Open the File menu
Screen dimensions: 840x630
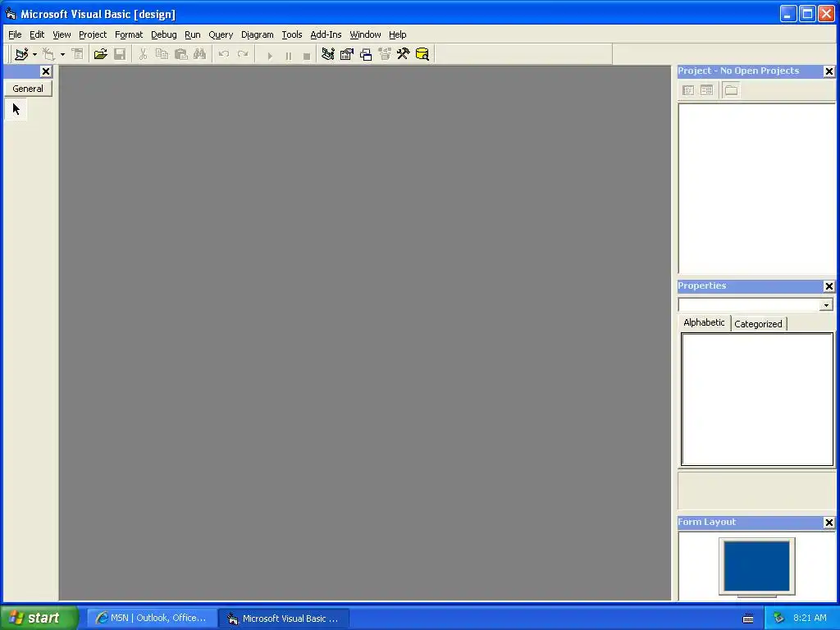pyautogui.click(x=15, y=34)
